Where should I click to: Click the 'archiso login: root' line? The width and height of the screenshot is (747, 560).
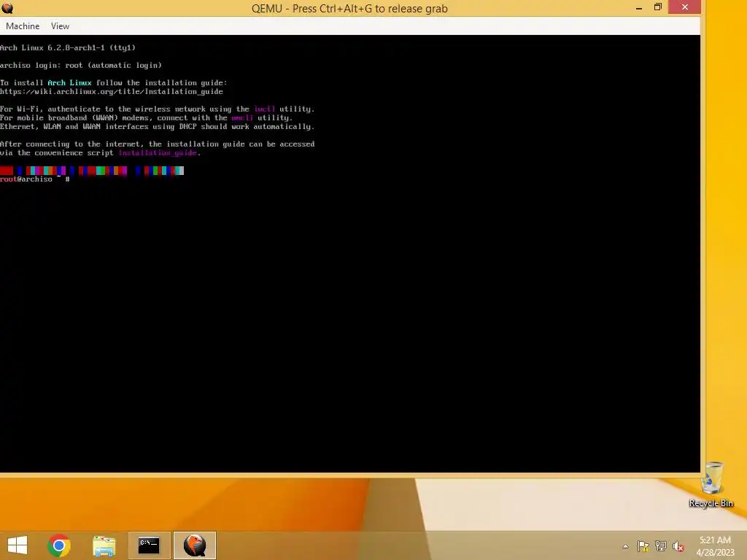tap(81, 65)
